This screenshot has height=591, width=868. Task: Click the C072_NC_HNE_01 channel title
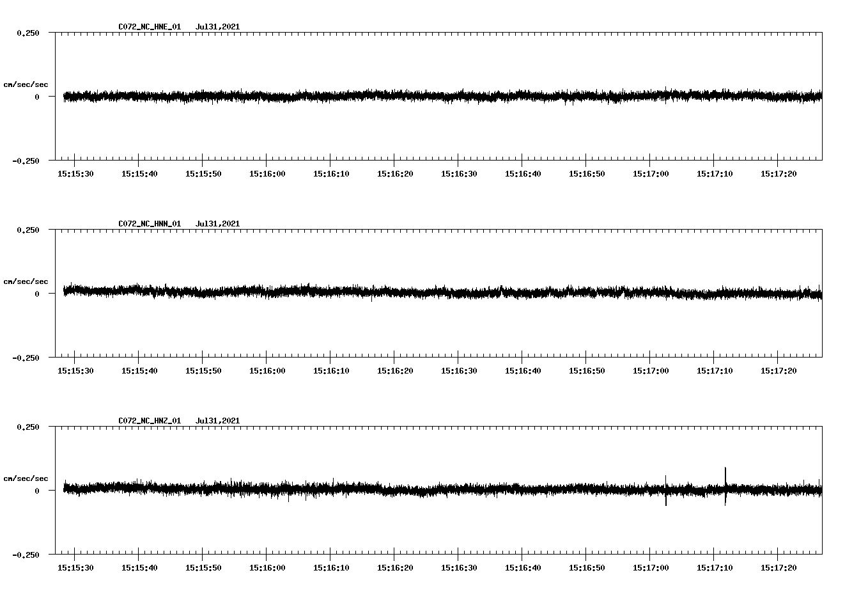coord(150,27)
